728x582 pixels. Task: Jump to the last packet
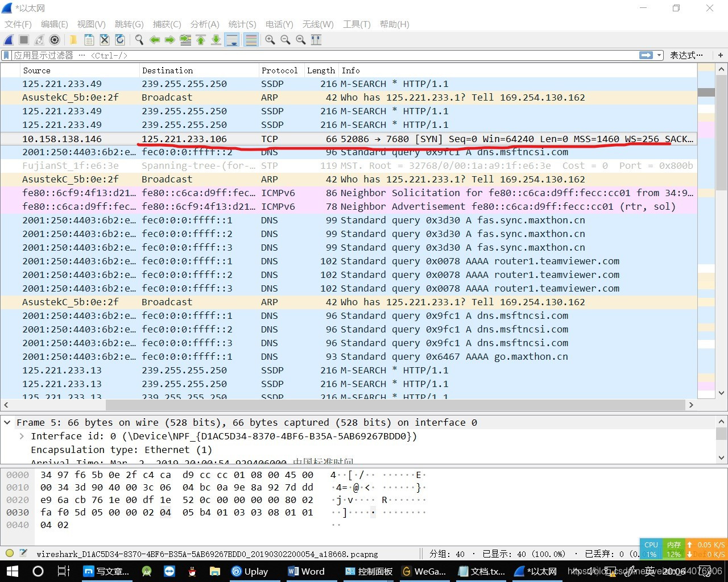click(216, 40)
